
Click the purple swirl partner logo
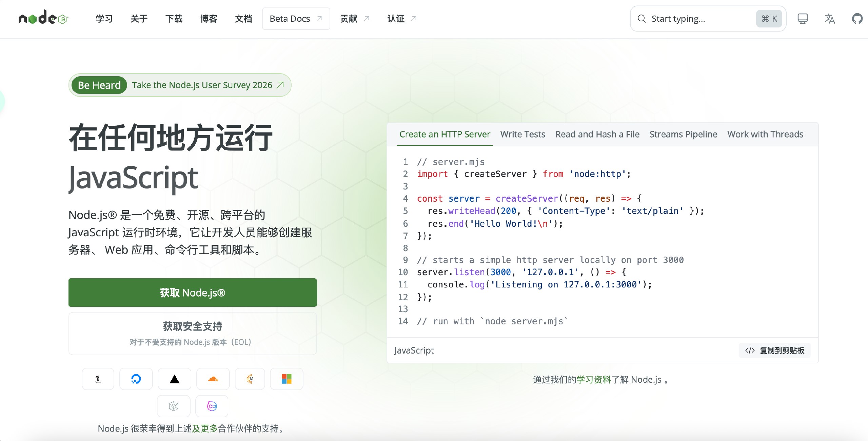212,406
